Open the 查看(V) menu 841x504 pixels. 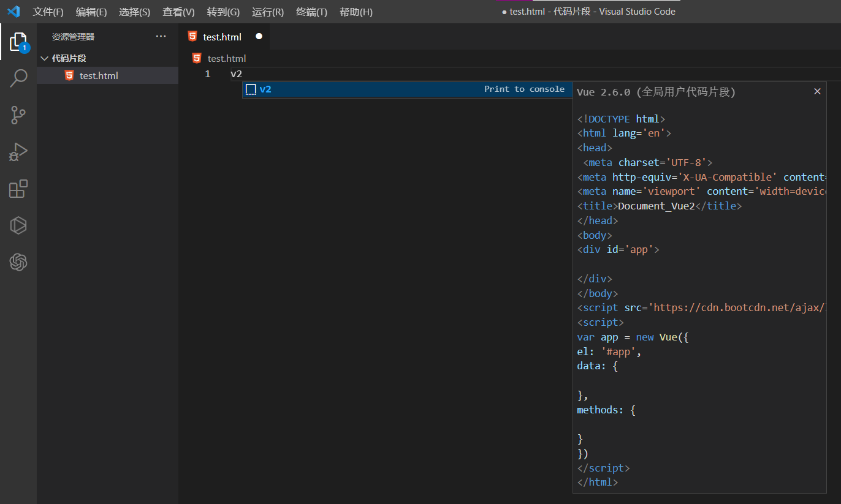click(178, 12)
